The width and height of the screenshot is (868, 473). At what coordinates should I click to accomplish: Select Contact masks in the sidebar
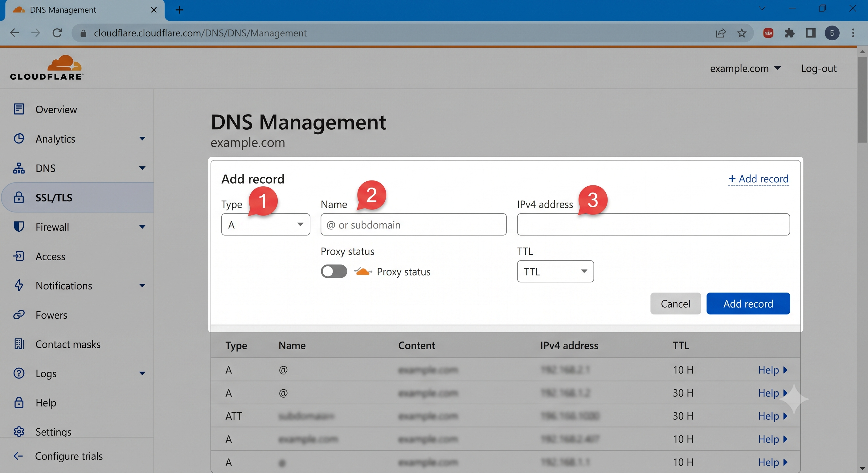coord(68,344)
